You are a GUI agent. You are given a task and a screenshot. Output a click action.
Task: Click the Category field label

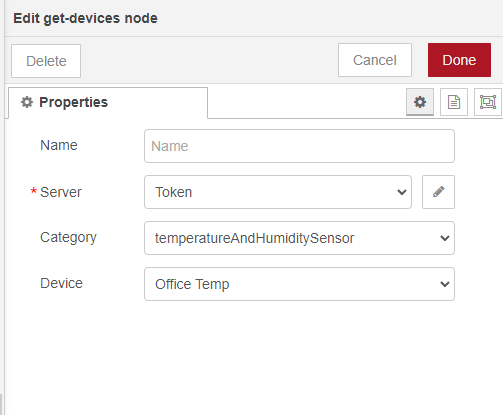68,238
